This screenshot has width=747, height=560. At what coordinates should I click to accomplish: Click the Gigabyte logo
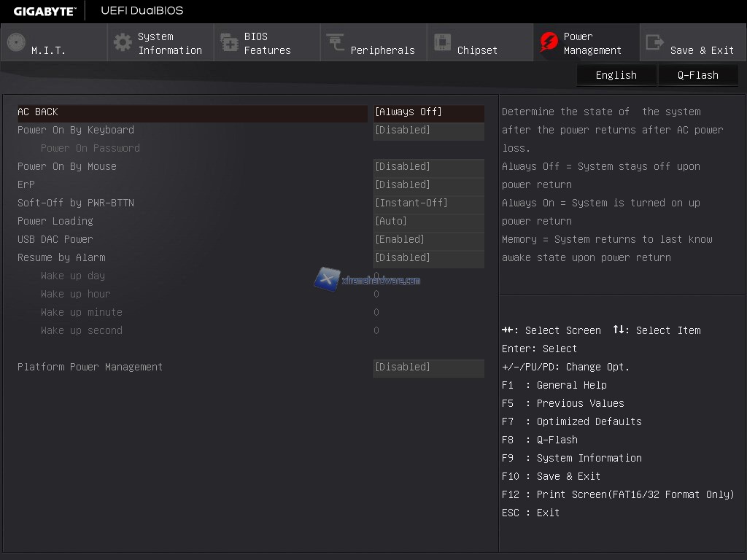(44, 11)
